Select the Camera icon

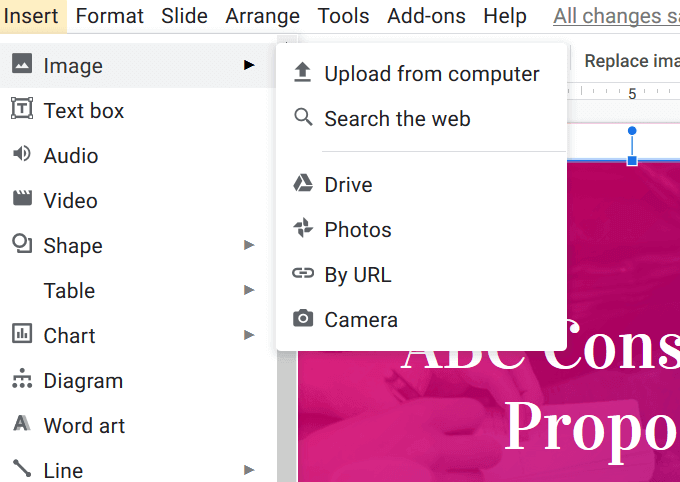[x=302, y=319]
